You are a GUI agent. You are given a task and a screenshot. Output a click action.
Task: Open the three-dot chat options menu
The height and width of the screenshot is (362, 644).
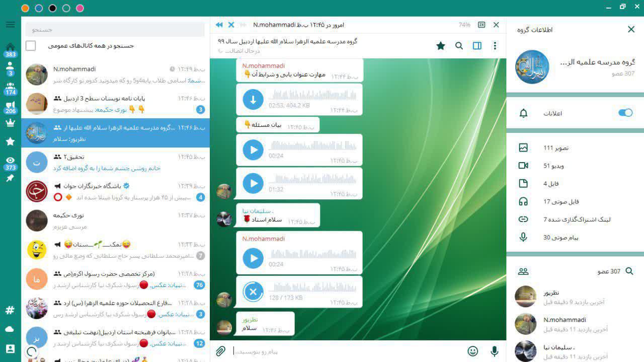point(495,46)
